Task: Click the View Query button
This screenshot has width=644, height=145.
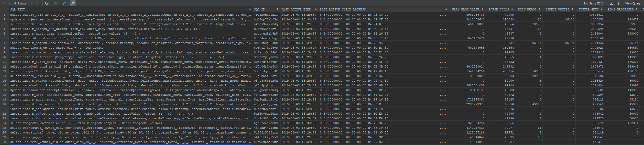Action: tap(632, 3)
